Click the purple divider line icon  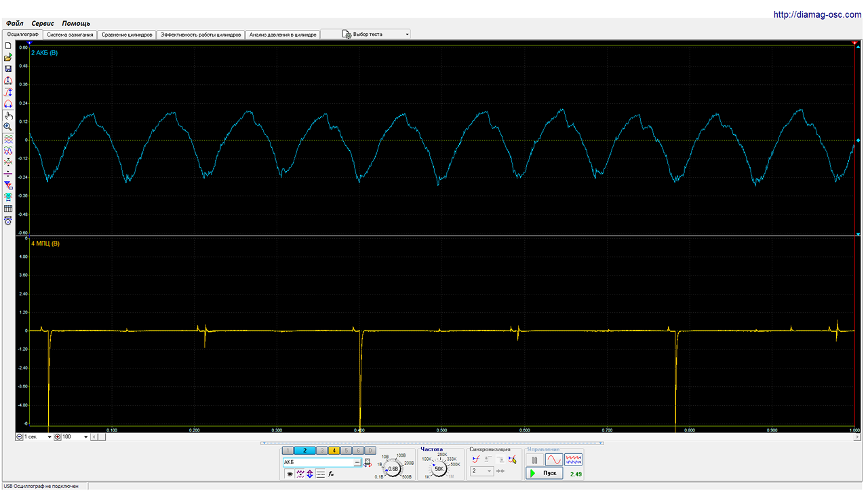pos(8,174)
